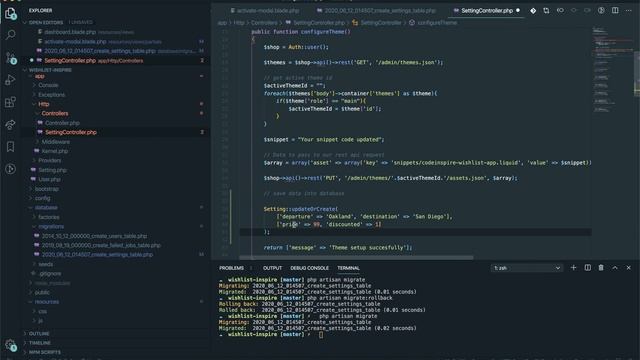This screenshot has width=640, height=360.
Task: Split the terminal pane
Action: pyautogui.click(x=587, y=268)
